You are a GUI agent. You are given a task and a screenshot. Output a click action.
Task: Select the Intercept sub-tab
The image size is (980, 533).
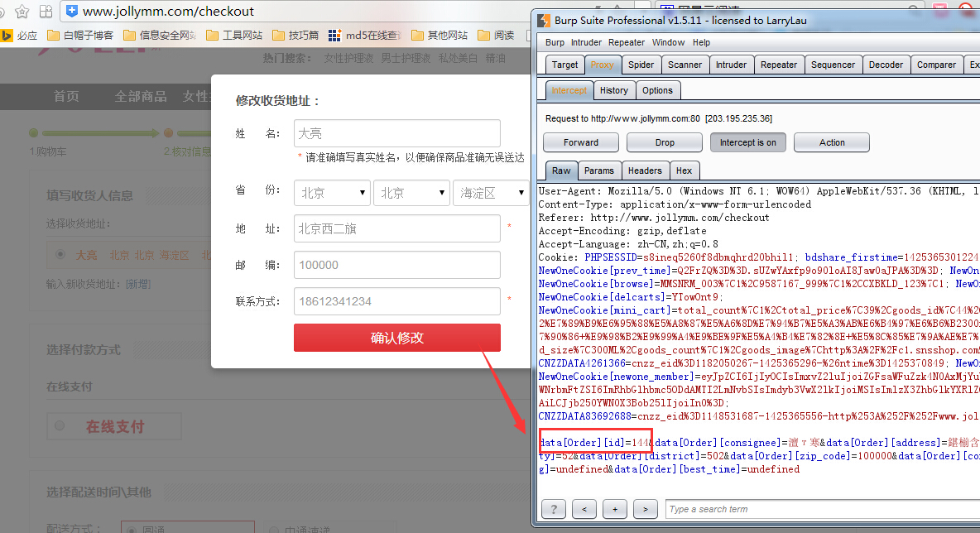569,90
